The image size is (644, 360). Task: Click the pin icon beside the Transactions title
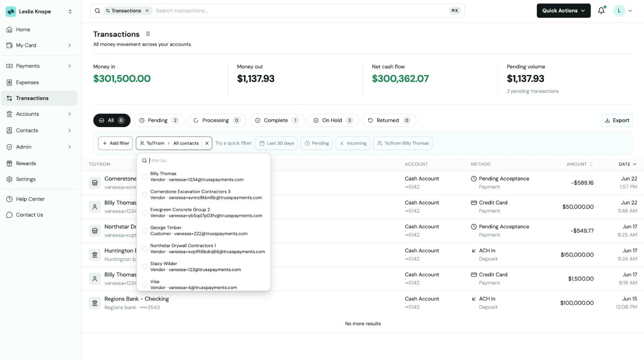pos(148,34)
